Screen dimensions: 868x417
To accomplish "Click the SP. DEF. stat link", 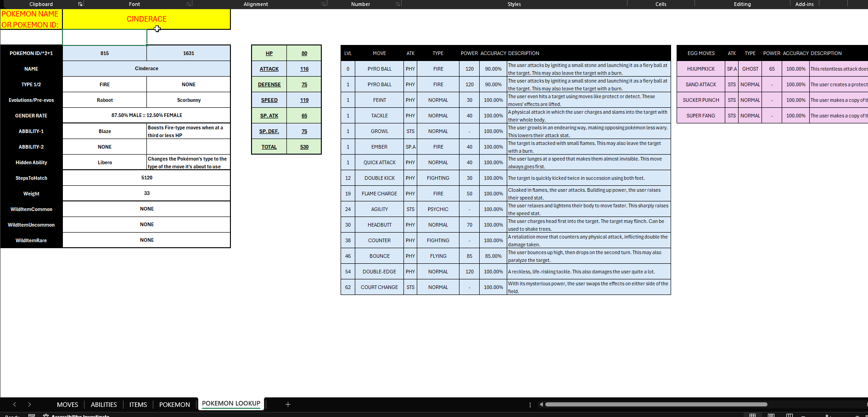I will (x=269, y=131).
